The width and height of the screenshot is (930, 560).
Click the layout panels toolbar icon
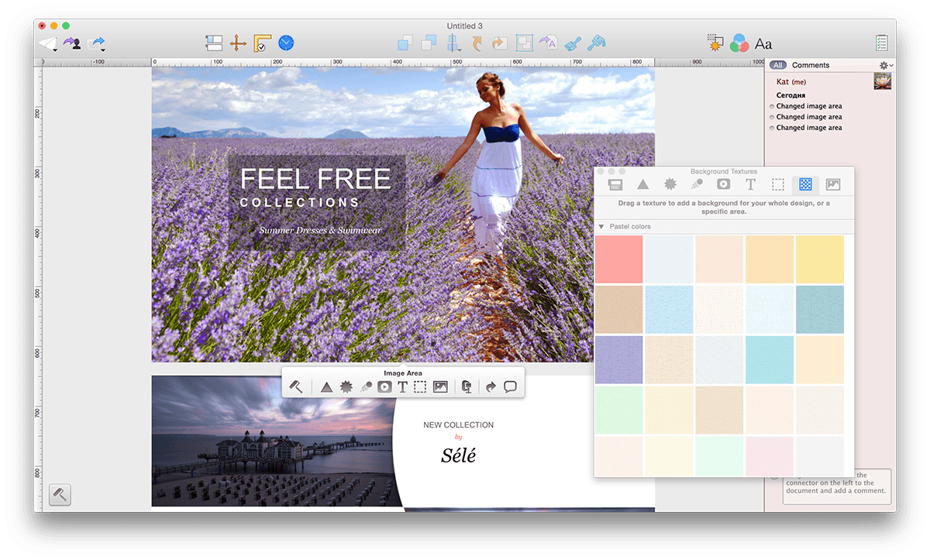coord(215,43)
